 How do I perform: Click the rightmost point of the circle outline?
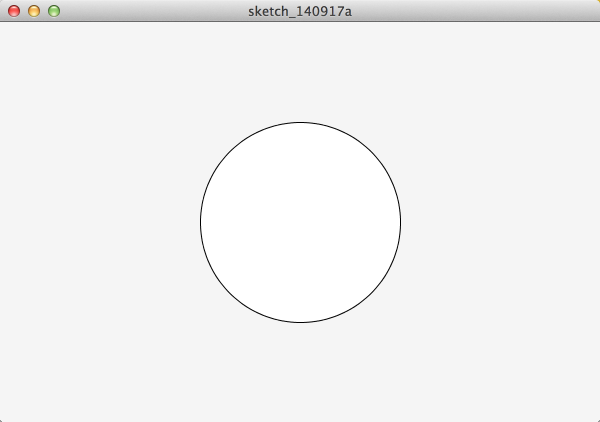coord(401,222)
